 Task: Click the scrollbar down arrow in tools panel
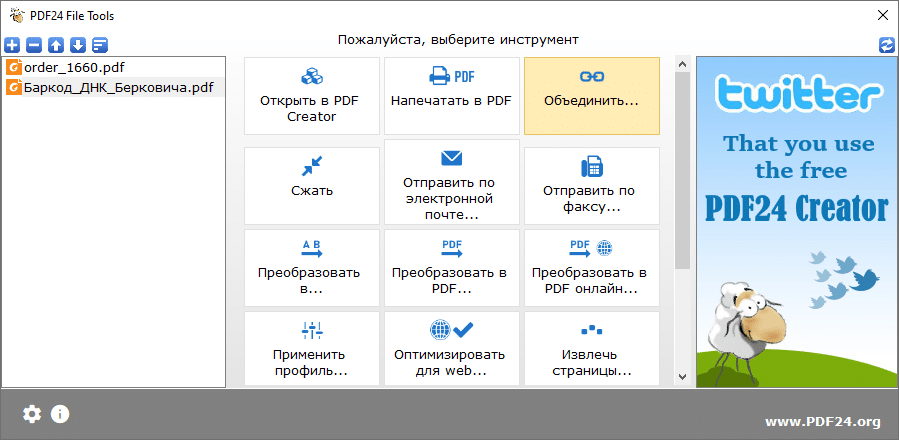point(682,377)
